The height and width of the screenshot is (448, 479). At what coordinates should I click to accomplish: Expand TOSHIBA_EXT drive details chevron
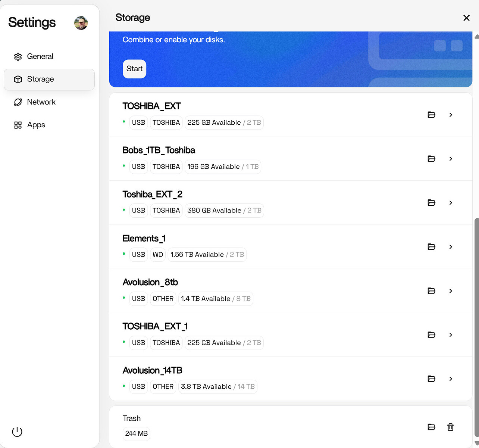pos(451,115)
